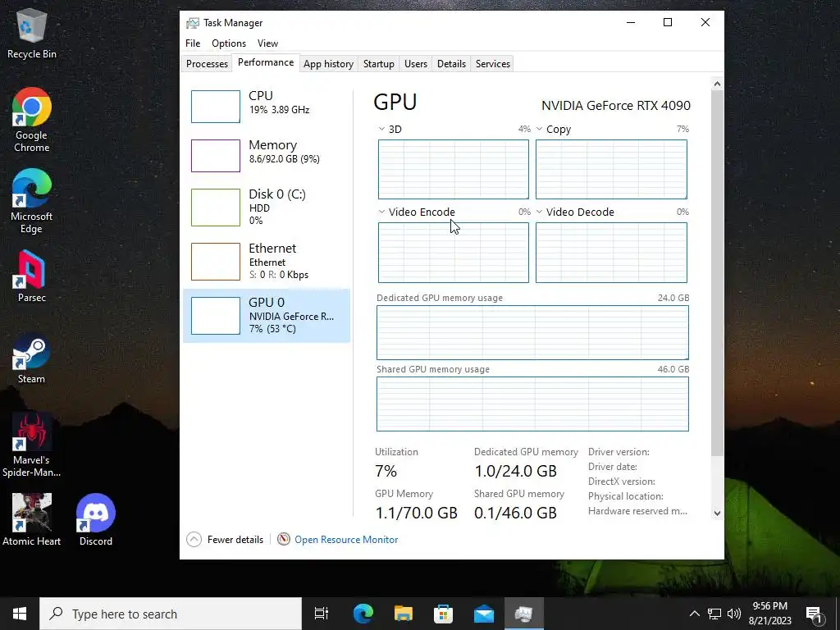The height and width of the screenshot is (630, 840).
Task: Click the Video Encode engine graph
Action: (453, 253)
